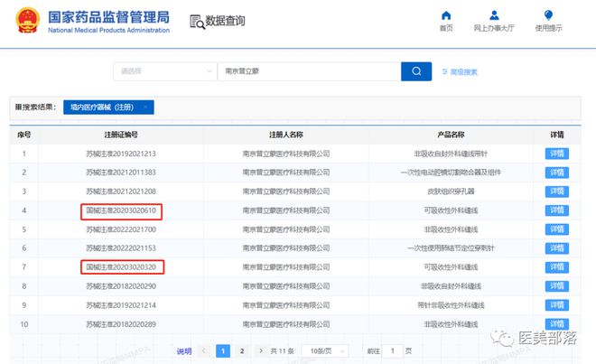Click product name 皮肤组织穿孔器
596x364 pixels.
(451, 191)
